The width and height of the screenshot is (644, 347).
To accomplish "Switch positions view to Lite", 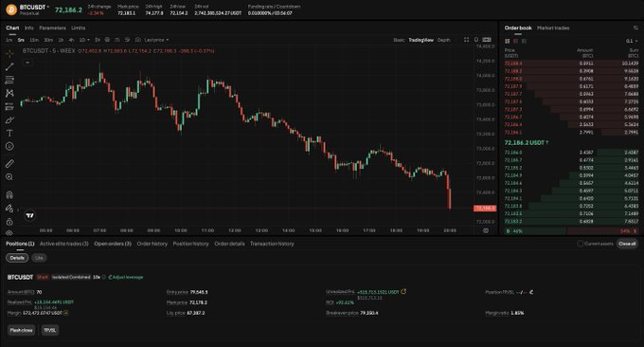I will click(x=39, y=258).
